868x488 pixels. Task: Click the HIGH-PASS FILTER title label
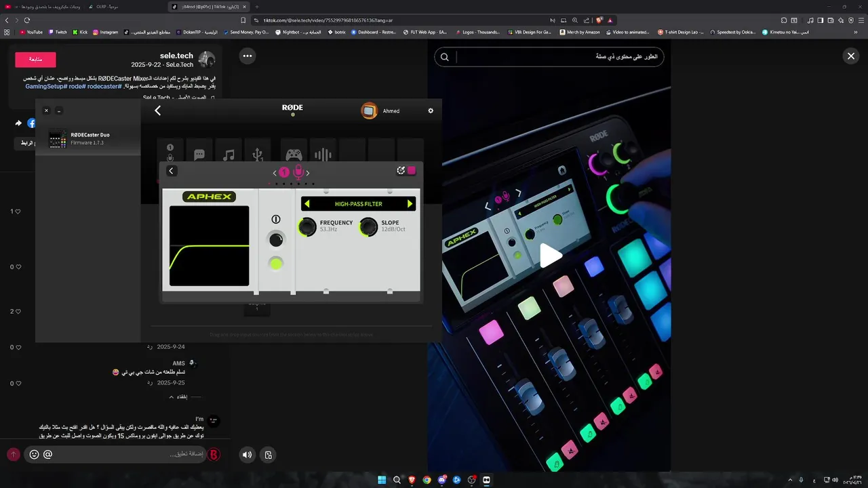[x=358, y=203]
